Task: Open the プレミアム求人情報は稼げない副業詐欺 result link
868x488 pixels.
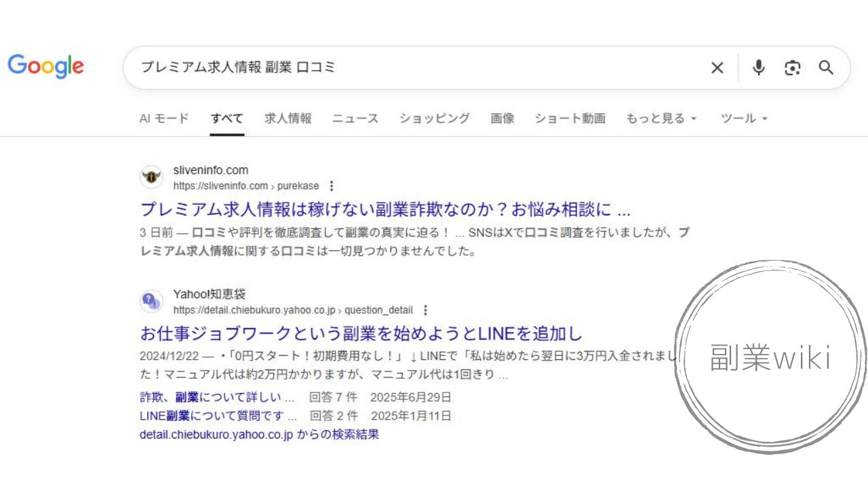Action: coord(385,209)
